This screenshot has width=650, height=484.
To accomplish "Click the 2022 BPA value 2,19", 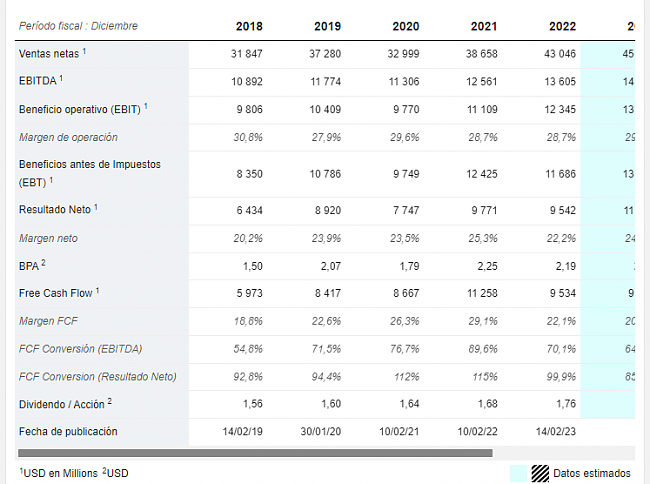I will click(566, 266).
